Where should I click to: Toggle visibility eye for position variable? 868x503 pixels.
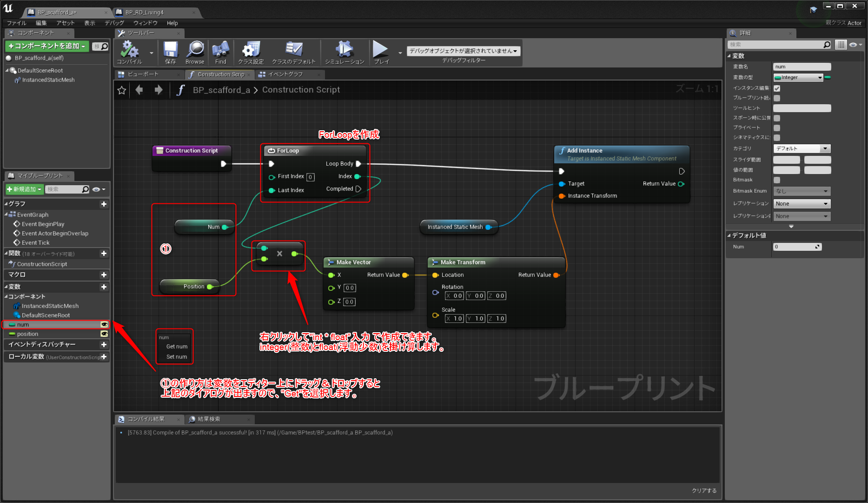(104, 334)
